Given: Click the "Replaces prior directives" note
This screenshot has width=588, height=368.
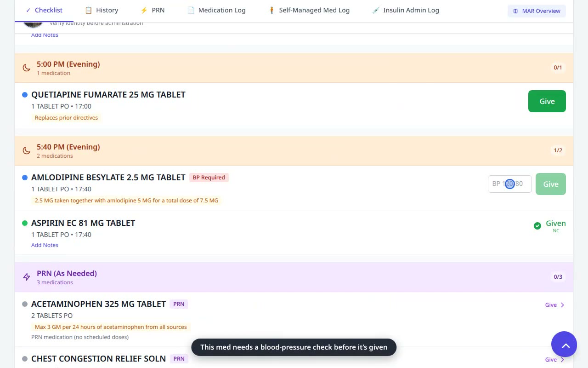Looking at the screenshot, I should point(66,118).
